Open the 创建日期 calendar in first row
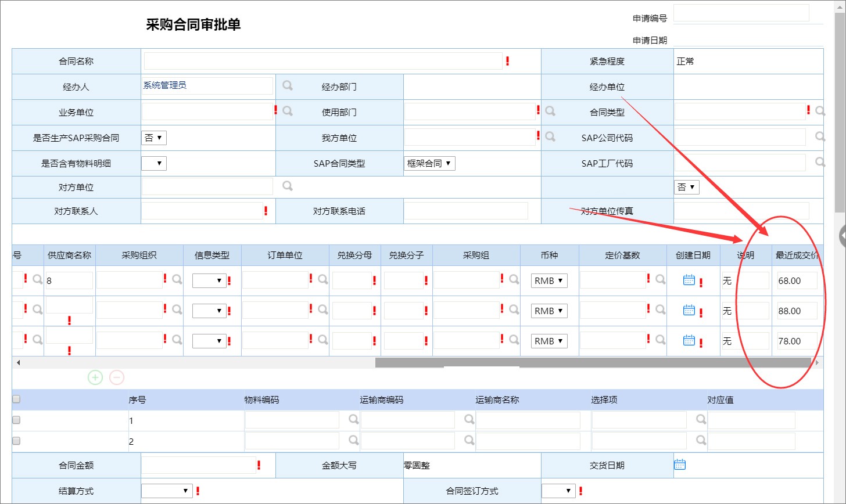This screenshot has height=504, width=846. (689, 280)
